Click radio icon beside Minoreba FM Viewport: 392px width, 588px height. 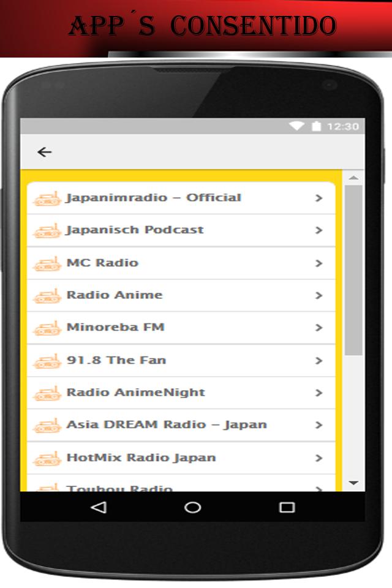point(47,328)
